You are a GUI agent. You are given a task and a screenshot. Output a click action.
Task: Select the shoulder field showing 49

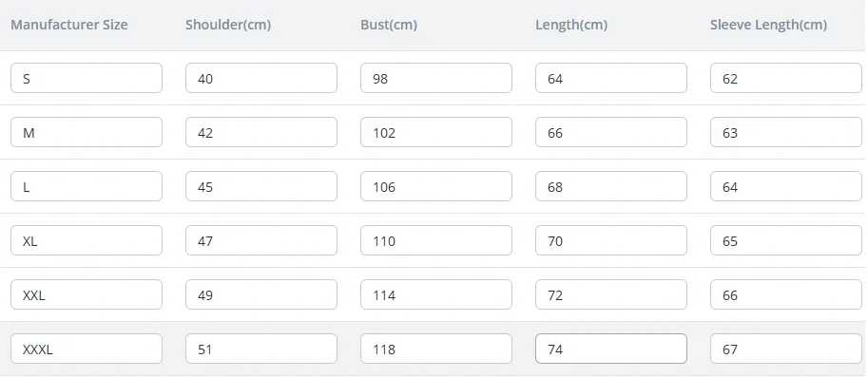(x=261, y=294)
